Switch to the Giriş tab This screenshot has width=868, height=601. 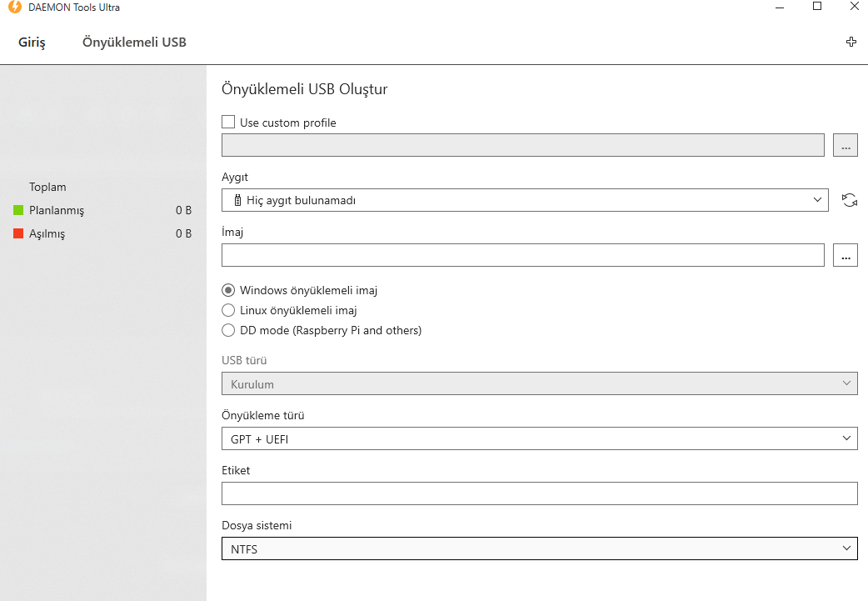coord(32,43)
